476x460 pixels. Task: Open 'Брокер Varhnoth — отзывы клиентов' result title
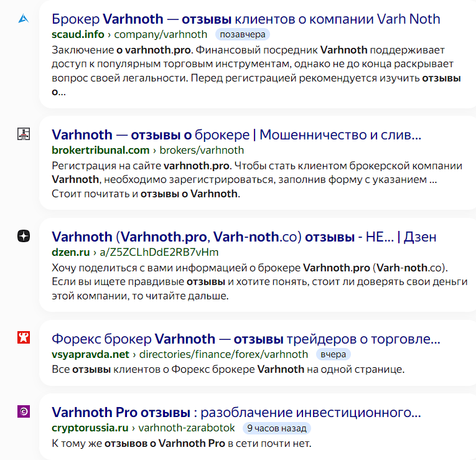(x=246, y=19)
